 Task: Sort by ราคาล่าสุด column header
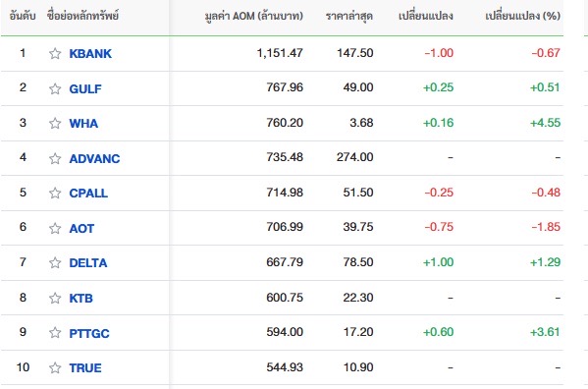coord(349,16)
